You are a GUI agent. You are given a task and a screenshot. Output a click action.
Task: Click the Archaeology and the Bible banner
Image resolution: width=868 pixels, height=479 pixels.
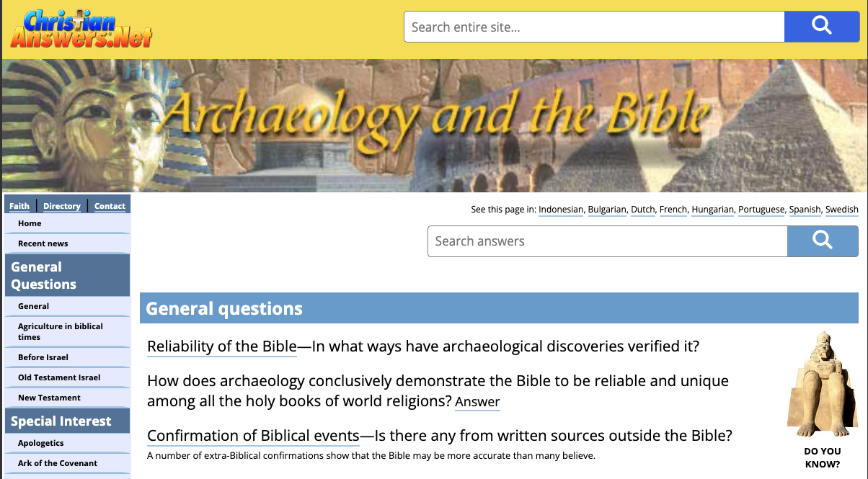pos(434,125)
